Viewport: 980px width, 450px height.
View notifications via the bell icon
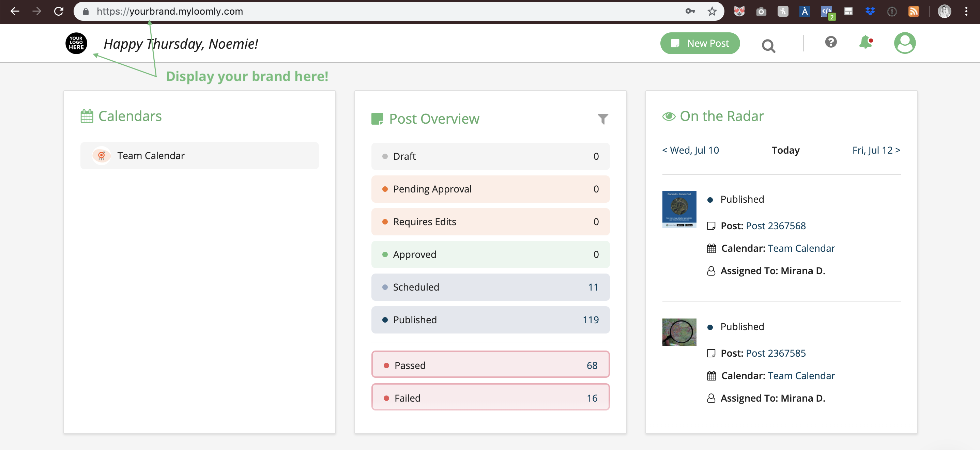[866, 43]
